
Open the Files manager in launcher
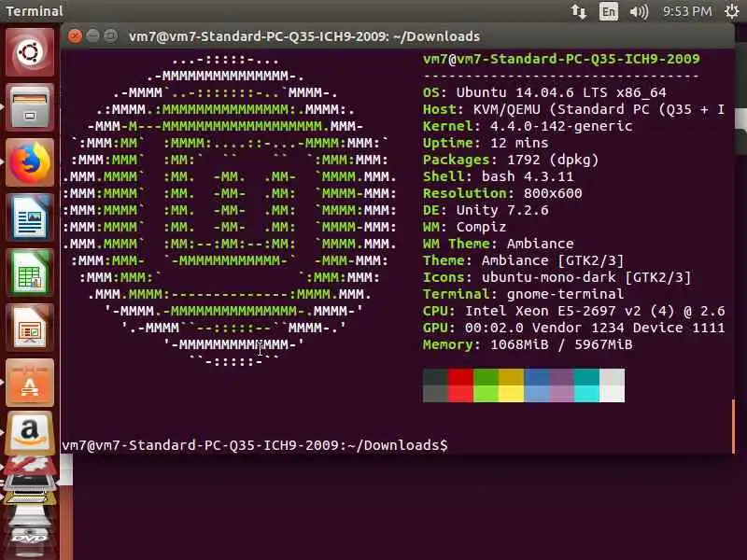(x=30, y=107)
